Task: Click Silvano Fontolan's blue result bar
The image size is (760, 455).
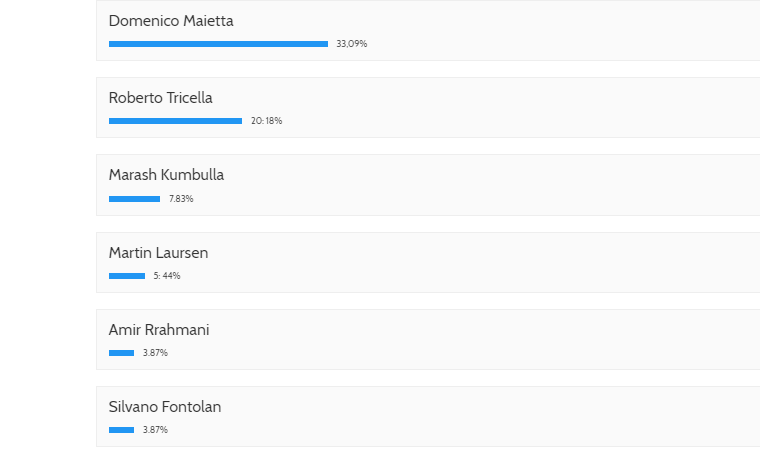Action: pyautogui.click(x=122, y=430)
